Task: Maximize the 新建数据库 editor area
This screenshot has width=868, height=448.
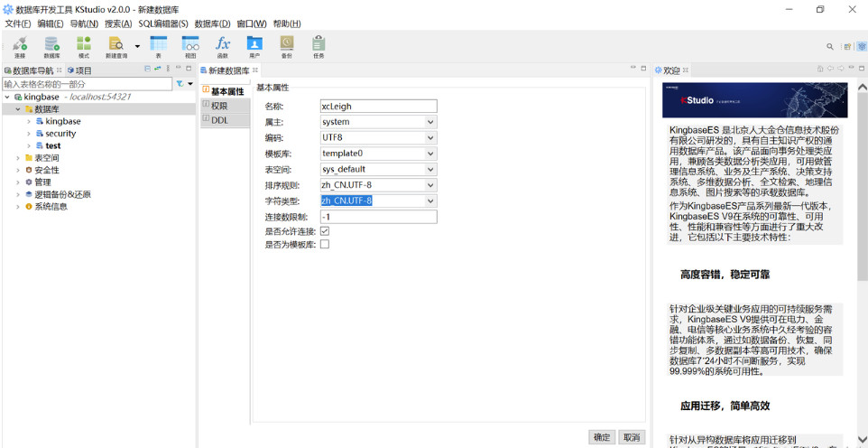Action: coord(643,68)
